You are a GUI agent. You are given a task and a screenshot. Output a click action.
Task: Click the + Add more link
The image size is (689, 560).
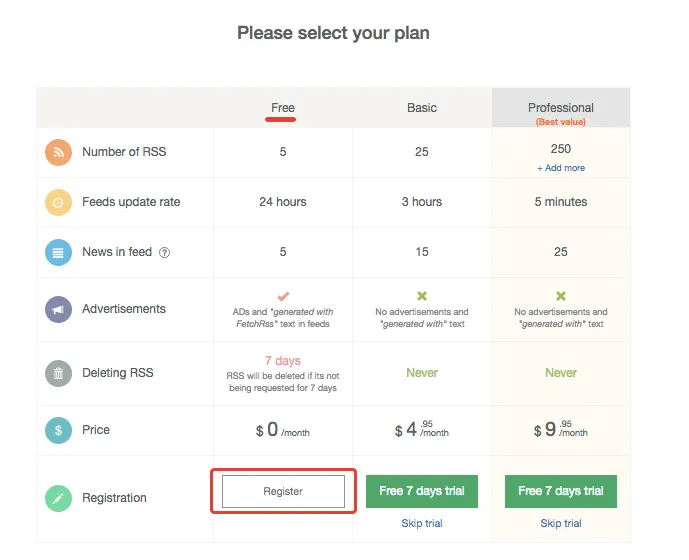coord(561,168)
